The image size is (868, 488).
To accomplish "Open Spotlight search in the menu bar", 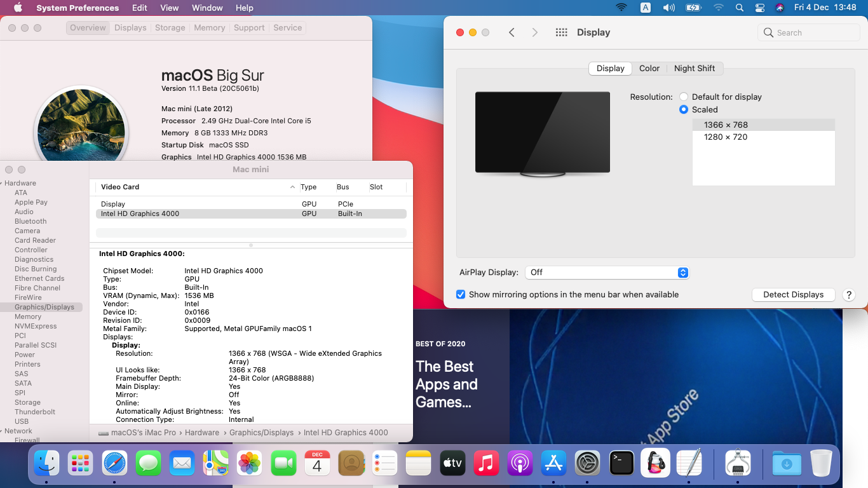I will (739, 8).
